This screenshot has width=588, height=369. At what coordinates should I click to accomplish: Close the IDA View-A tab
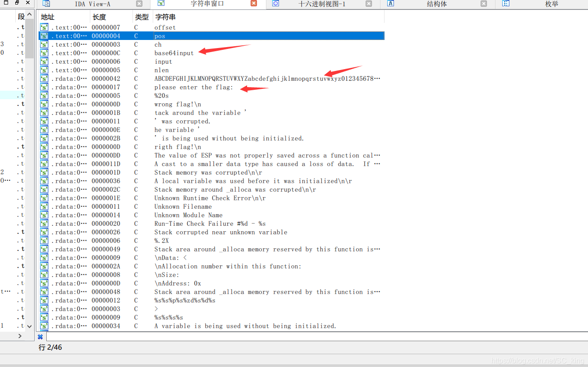pyautogui.click(x=139, y=4)
